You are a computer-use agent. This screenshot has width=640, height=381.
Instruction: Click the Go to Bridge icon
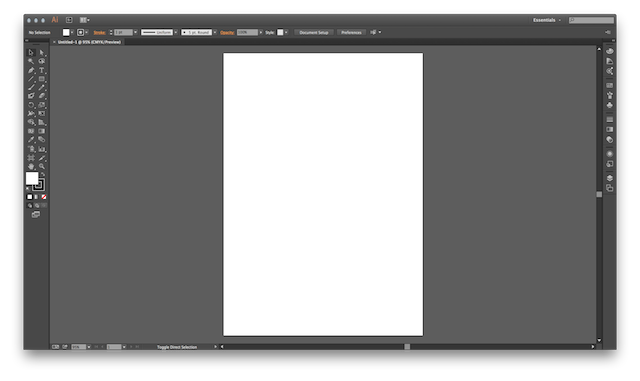[x=69, y=20]
